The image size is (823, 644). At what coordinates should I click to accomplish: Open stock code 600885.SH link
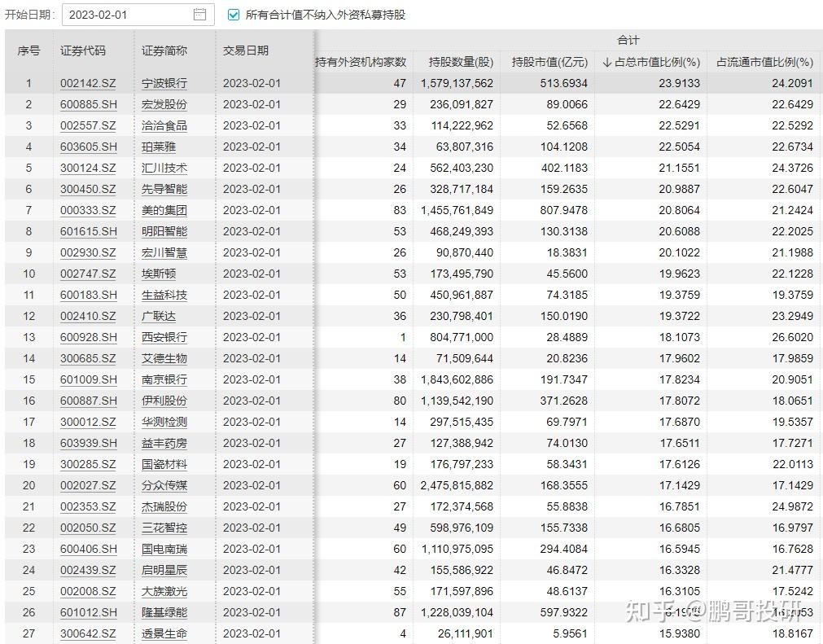coord(89,104)
